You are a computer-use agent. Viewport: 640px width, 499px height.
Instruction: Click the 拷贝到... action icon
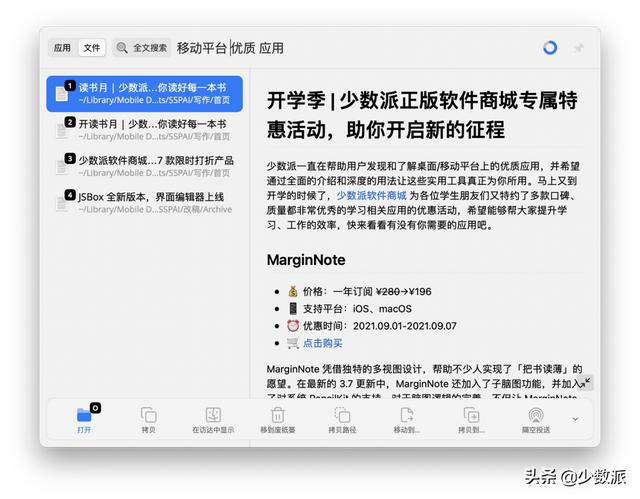click(x=471, y=415)
